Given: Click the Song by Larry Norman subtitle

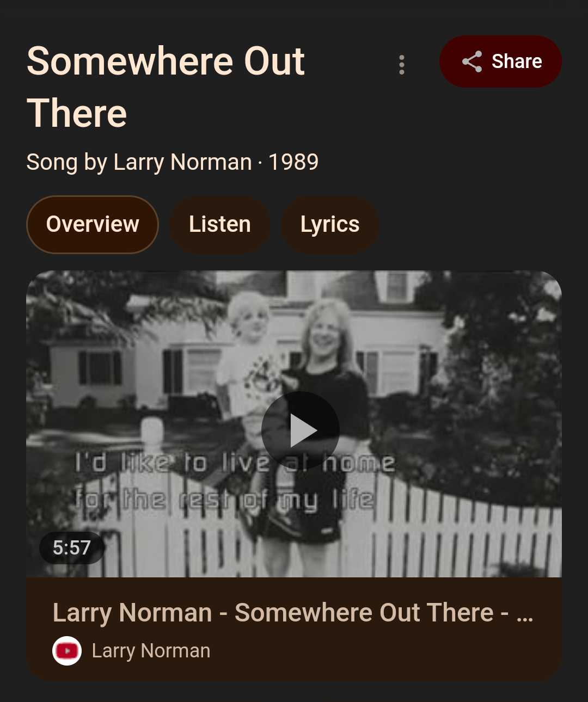Looking at the screenshot, I should (139, 162).
